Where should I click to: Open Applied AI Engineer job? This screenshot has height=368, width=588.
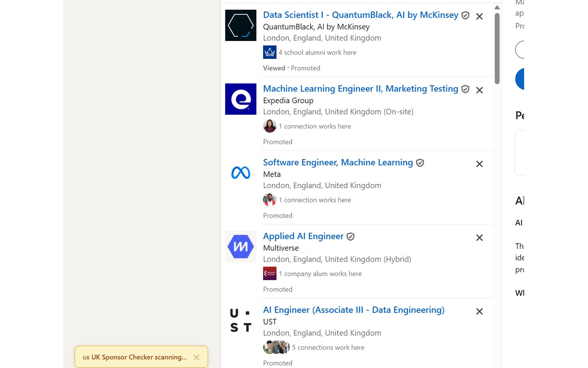(x=303, y=236)
